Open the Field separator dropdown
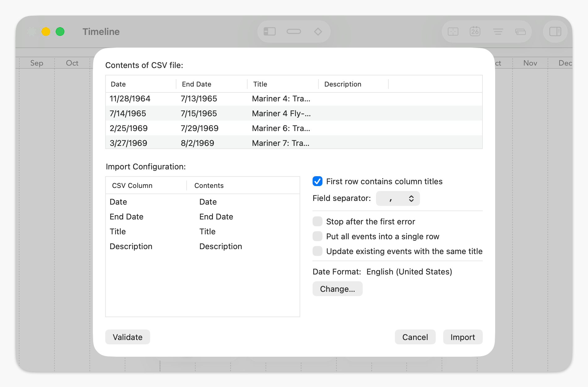This screenshot has height=387, width=588. point(398,198)
